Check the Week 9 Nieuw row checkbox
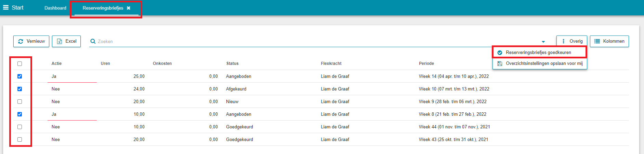The height and width of the screenshot is (154, 644). coord(19,101)
